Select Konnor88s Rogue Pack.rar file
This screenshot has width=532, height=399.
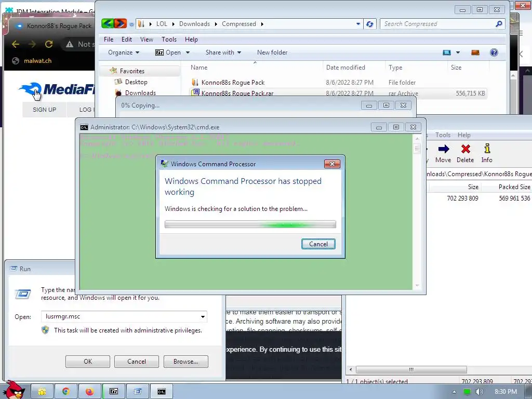click(237, 93)
